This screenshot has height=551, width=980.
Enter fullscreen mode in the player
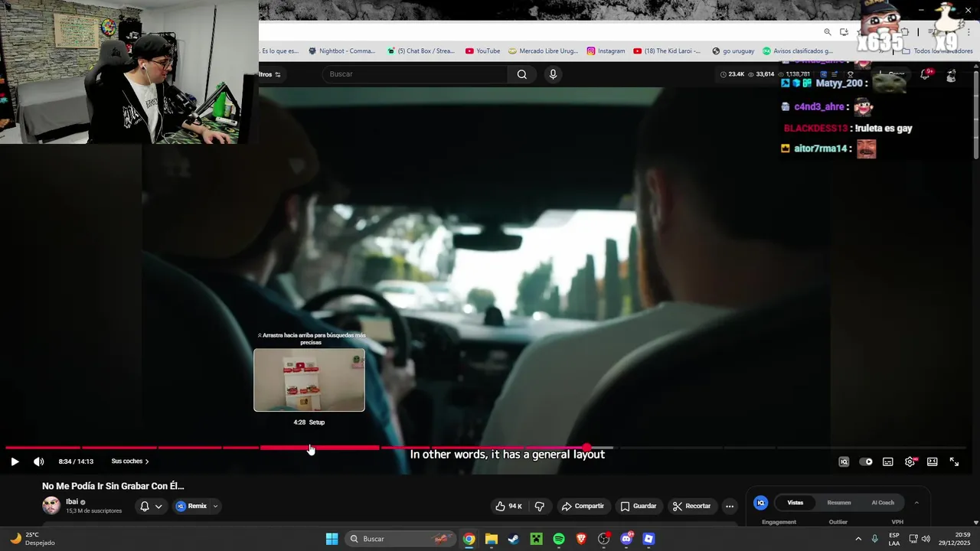(x=955, y=461)
